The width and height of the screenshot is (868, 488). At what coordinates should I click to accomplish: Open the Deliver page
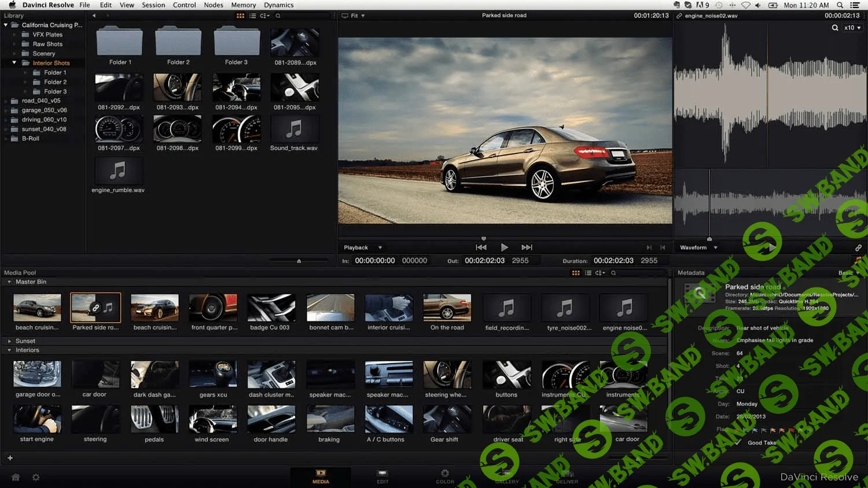[x=567, y=476]
